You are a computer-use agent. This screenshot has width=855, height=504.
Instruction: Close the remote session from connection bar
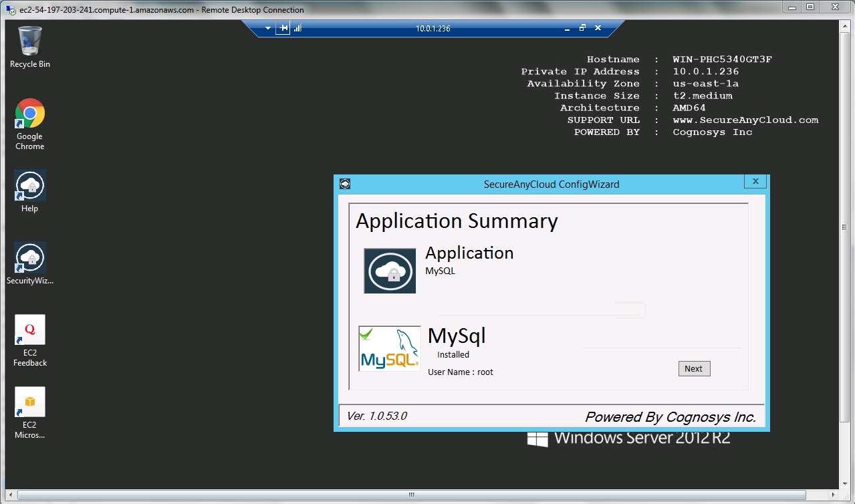[x=598, y=28]
